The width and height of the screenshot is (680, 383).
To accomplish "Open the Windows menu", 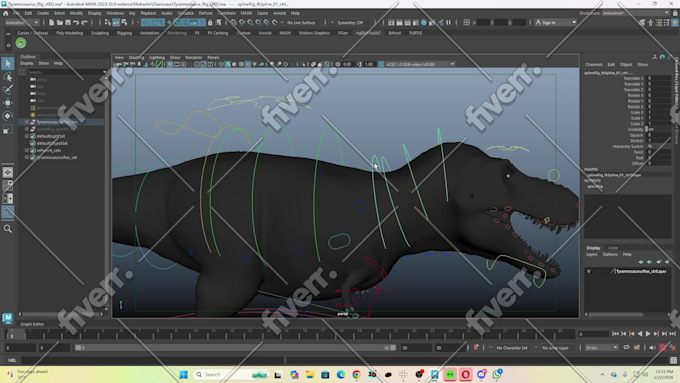I will click(115, 13).
